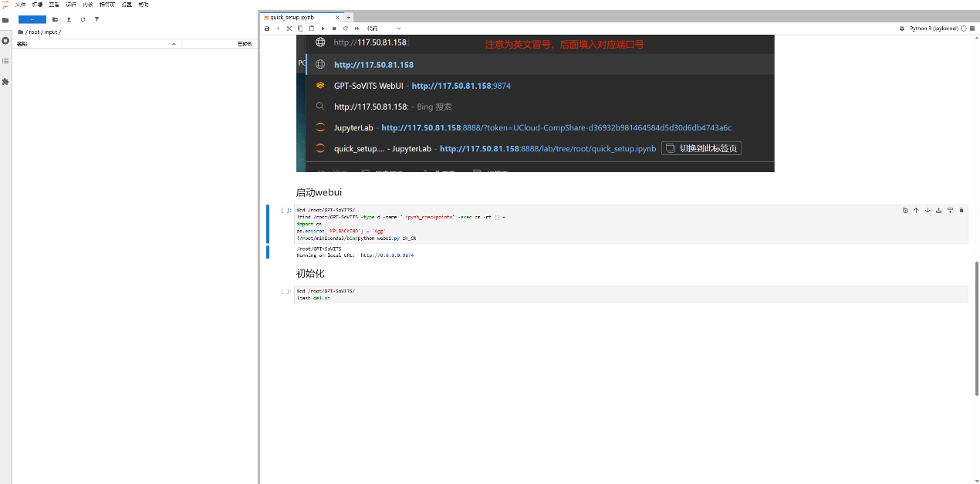980x484 pixels.
Task: Click the blue new launcher button
Action: click(x=32, y=19)
